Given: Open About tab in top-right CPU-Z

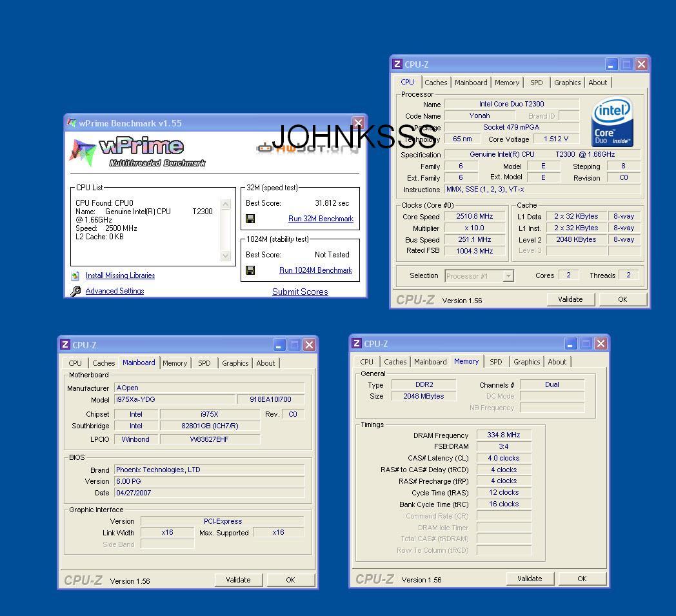Looking at the screenshot, I should click(597, 83).
